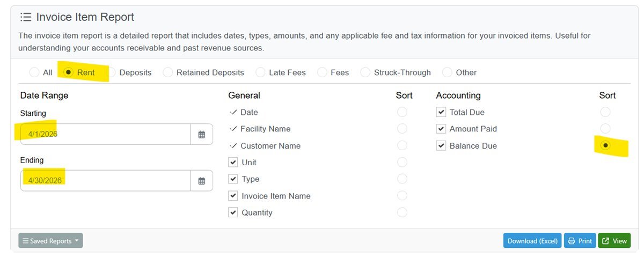The height and width of the screenshot is (257, 644).
Task: Click the Accounting section heading
Action: (x=458, y=96)
